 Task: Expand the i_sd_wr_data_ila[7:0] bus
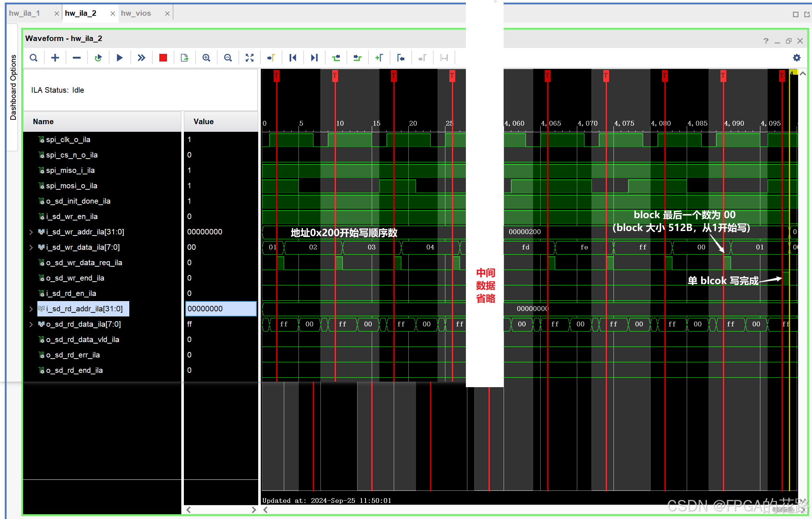[31, 247]
